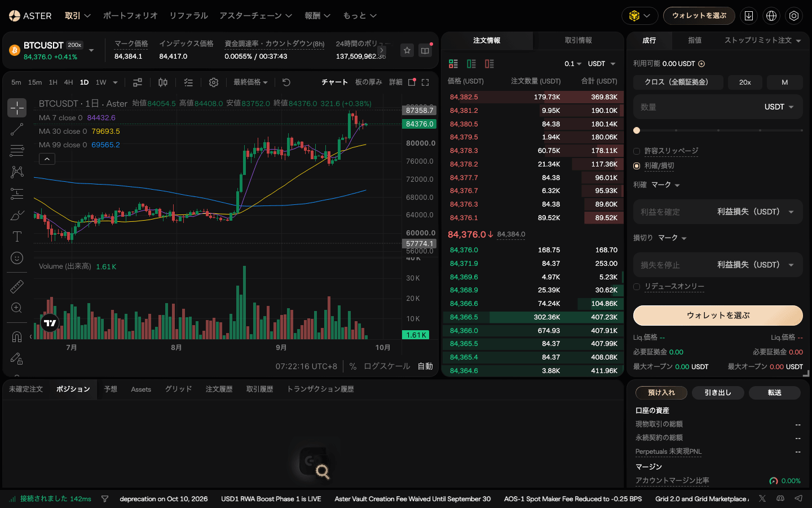Screen dimensions: 812x508
Task: Activate the chart zoom-in tool
Action: [17, 308]
